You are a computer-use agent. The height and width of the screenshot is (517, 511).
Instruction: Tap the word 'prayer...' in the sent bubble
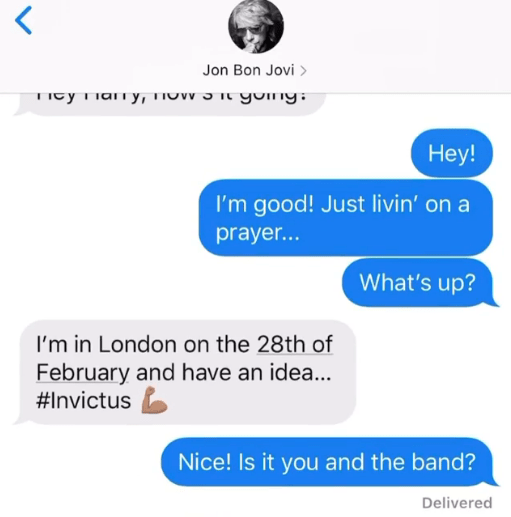pos(258,233)
